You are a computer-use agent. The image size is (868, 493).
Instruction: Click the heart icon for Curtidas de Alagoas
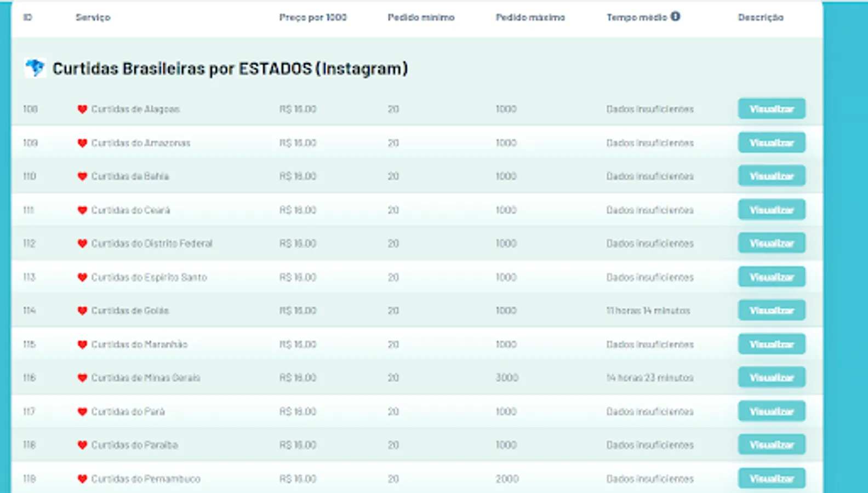pos(82,109)
